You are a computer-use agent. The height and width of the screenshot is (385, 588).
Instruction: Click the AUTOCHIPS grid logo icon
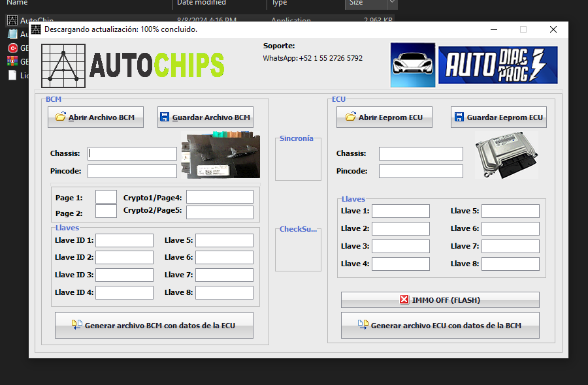pos(63,65)
